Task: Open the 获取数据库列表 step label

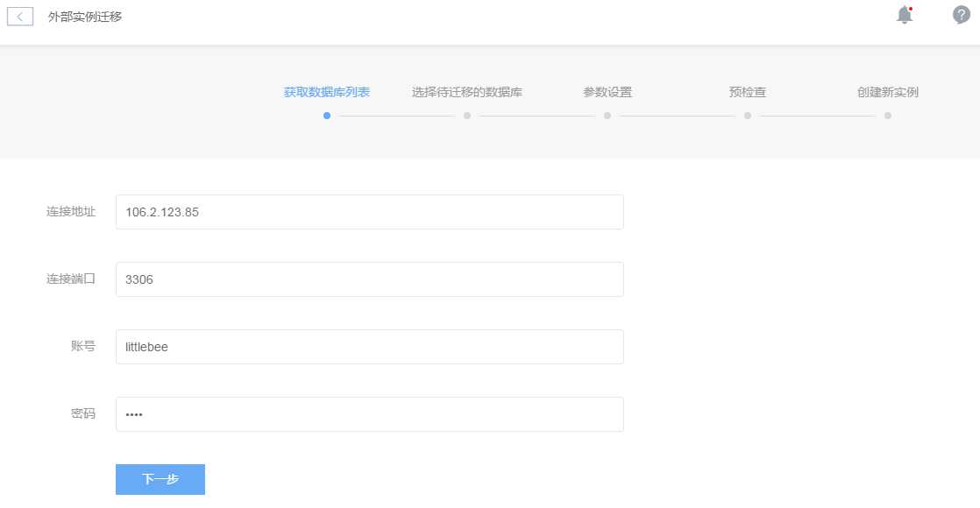Action: (x=327, y=91)
